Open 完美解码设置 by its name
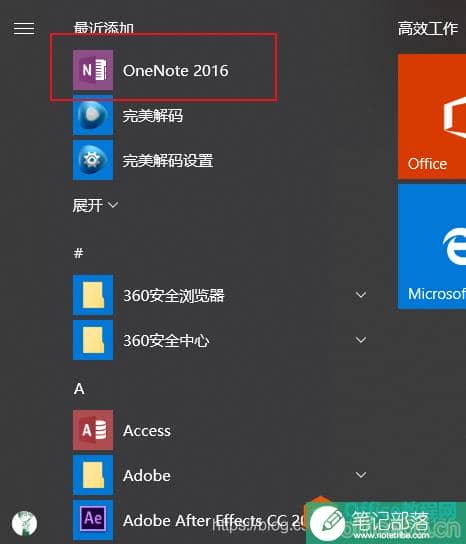 click(x=168, y=161)
